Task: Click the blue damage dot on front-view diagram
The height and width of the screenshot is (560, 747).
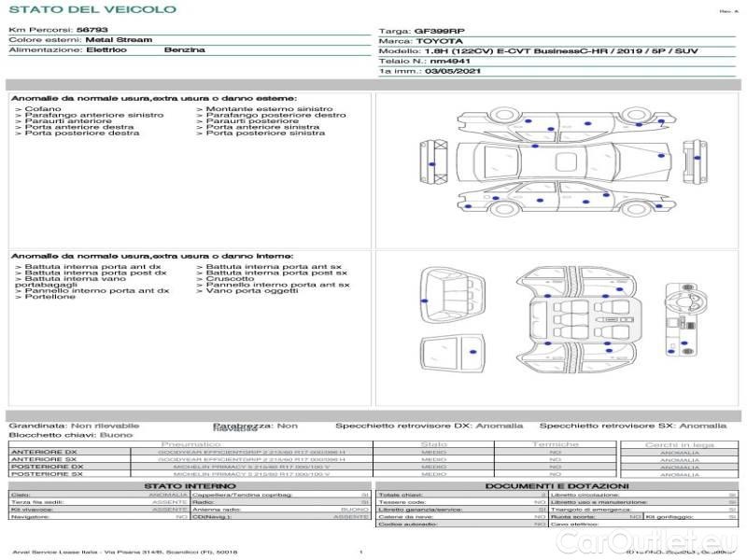Action: pyautogui.click(x=432, y=164)
